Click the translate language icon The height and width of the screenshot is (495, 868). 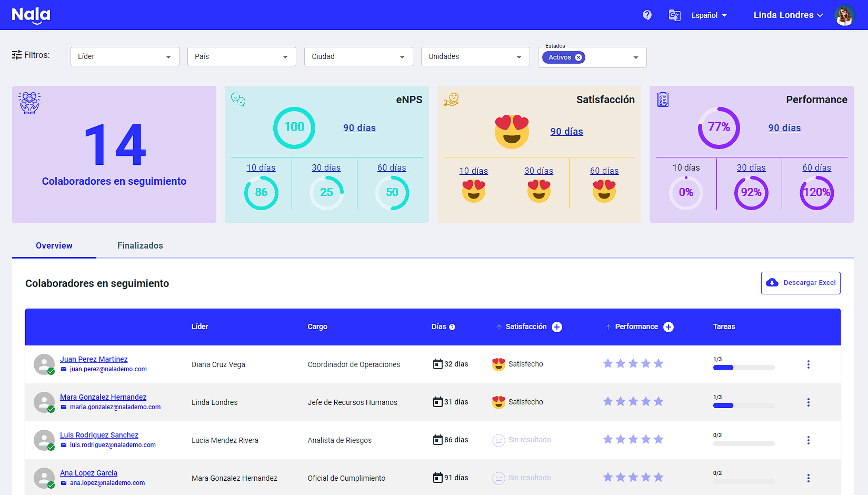tap(674, 15)
